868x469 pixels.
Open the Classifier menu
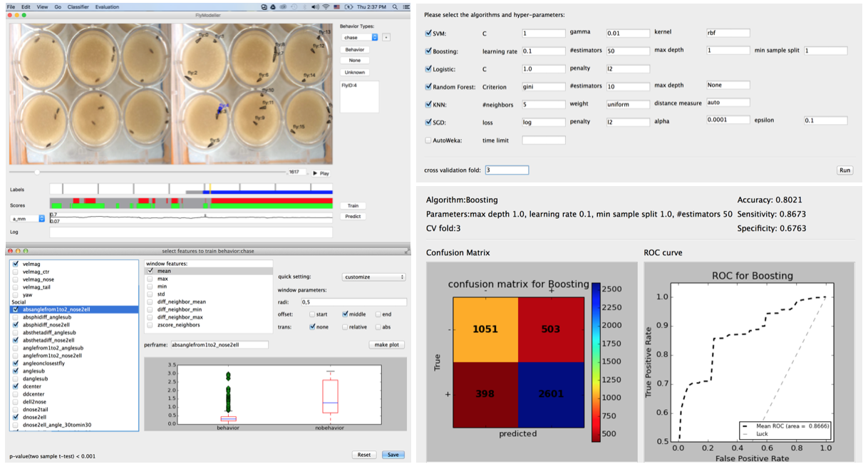click(78, 6)
